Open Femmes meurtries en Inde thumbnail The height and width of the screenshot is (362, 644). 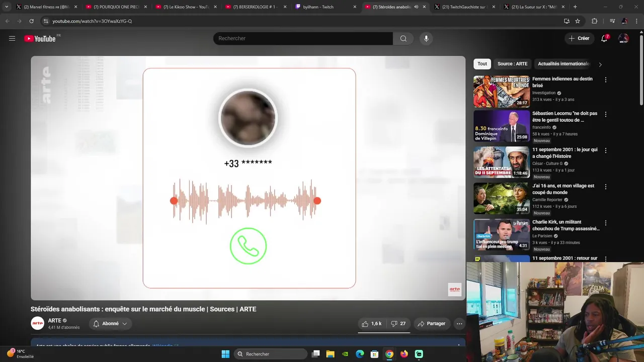point(502,92)
